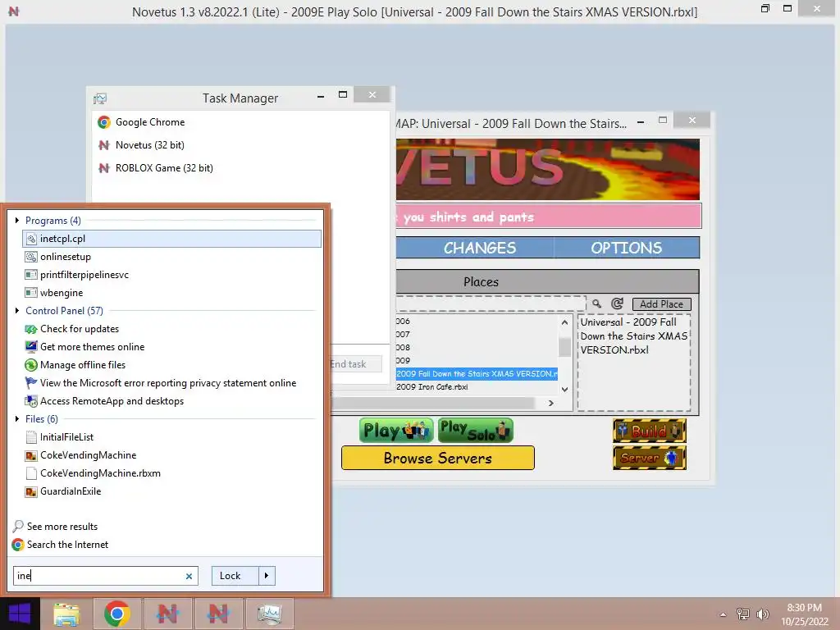Viewport: 840px width, 630px height.
Task: Maximize the Task Manager window
Action: 343,95
